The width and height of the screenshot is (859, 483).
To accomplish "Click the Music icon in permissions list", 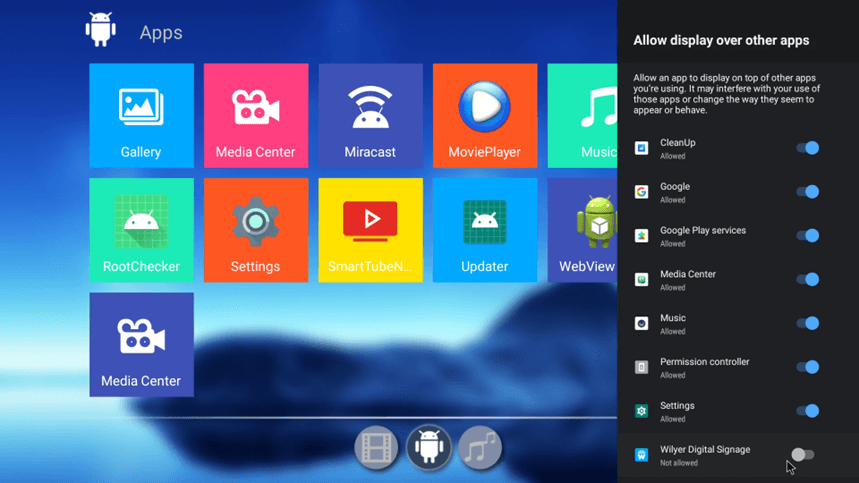I will [x=642, y=323].
